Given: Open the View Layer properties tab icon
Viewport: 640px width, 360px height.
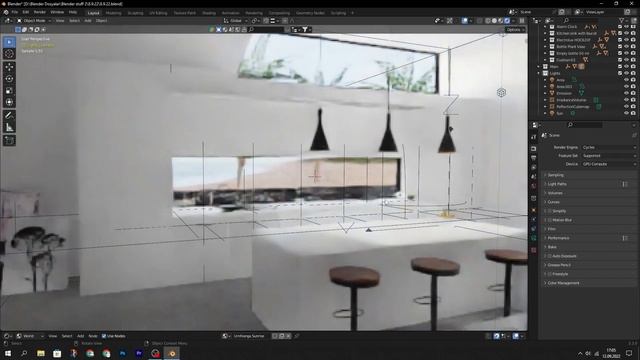Looking at the screenshot, I should [533, 168].
